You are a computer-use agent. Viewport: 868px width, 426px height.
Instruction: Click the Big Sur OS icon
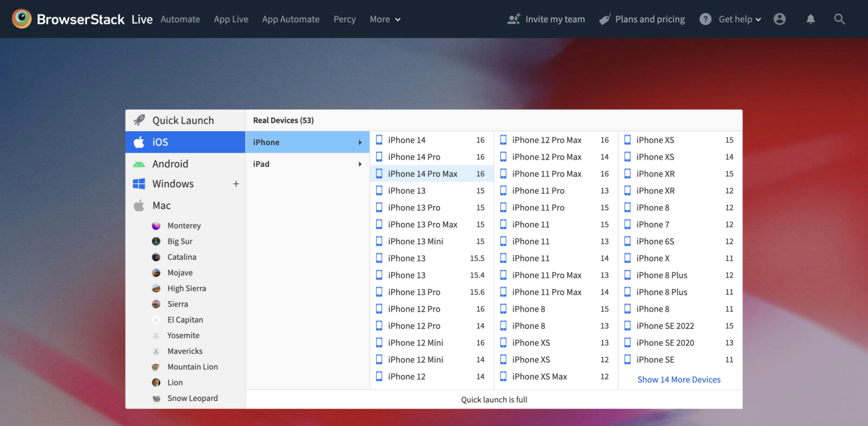[156, 241]
